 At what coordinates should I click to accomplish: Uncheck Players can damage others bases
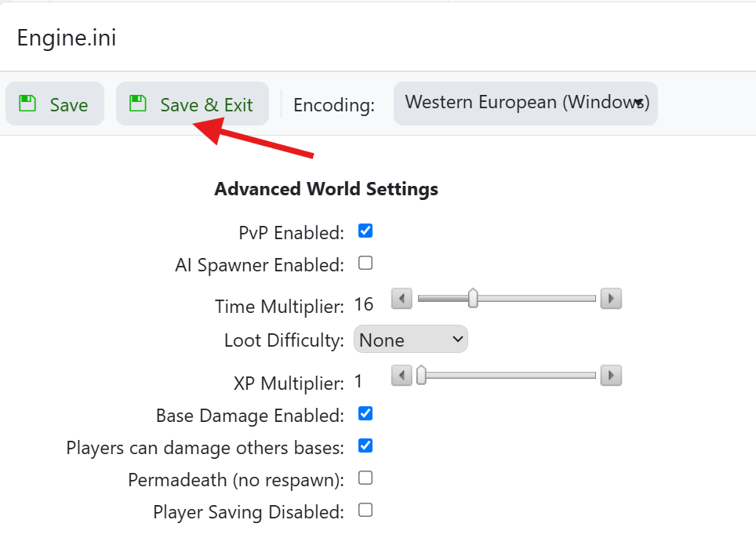[x=365, y=445]
